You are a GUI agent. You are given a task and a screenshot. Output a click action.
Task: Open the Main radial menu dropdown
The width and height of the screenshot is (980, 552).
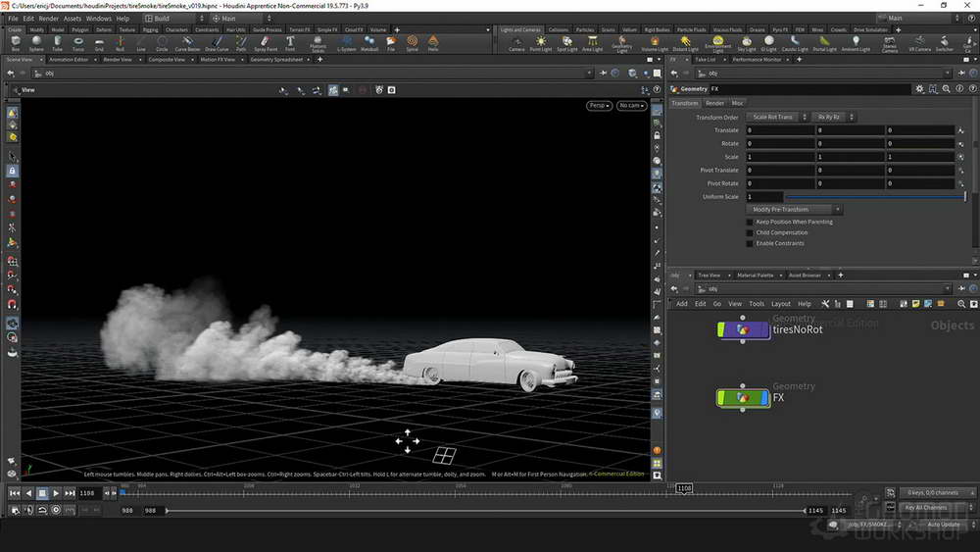point(241,18)
